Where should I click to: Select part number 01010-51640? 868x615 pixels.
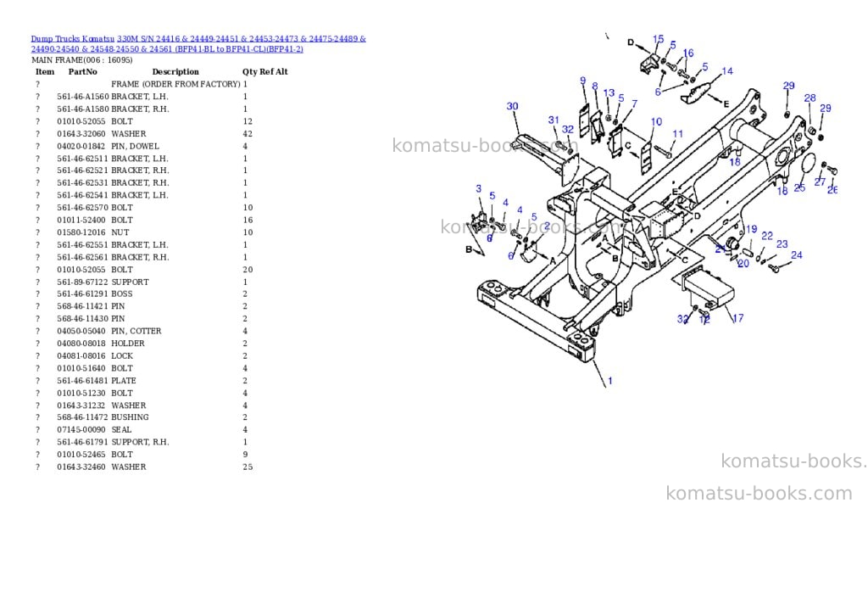[x=81, y=368]
